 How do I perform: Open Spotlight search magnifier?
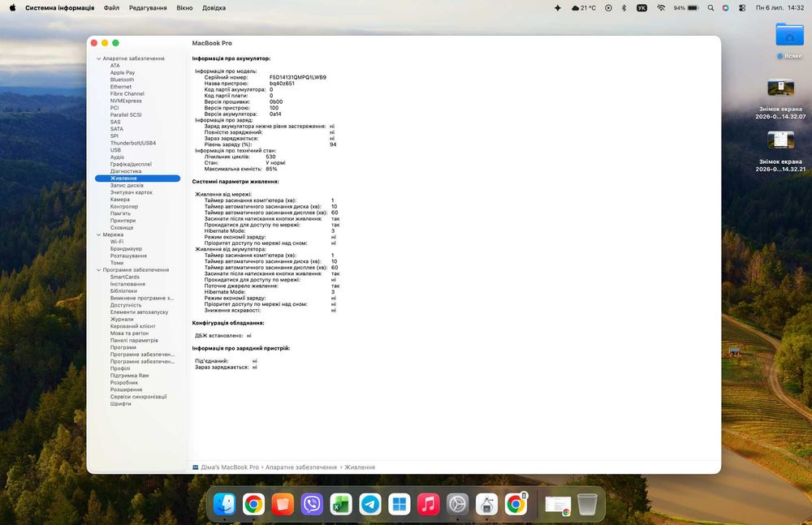710,8
